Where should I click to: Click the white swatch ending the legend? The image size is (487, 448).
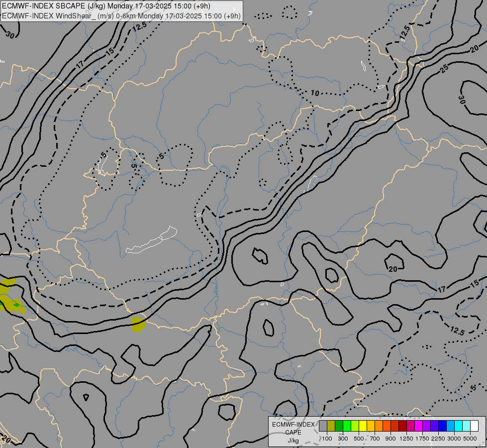pyautogui.click(x=474, y=426)
